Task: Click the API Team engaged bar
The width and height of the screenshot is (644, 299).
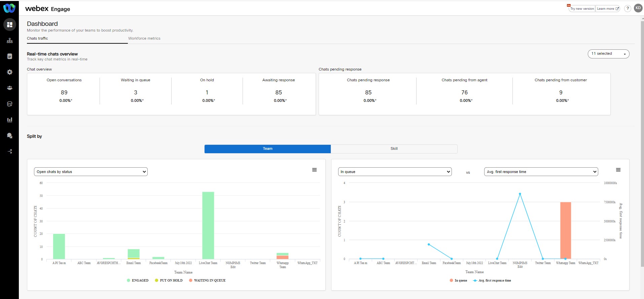Action: (x=59, y=246)
